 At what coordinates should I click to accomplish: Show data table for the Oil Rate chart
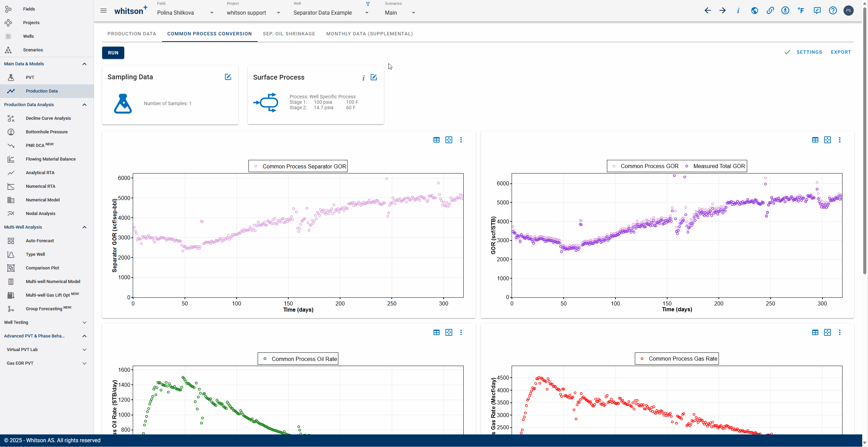click(436, 332)
